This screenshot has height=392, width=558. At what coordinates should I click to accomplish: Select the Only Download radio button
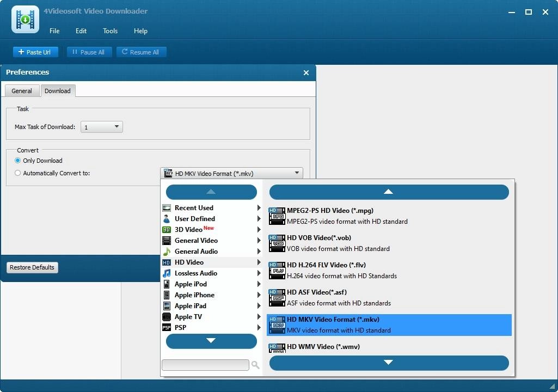[17, 161]
